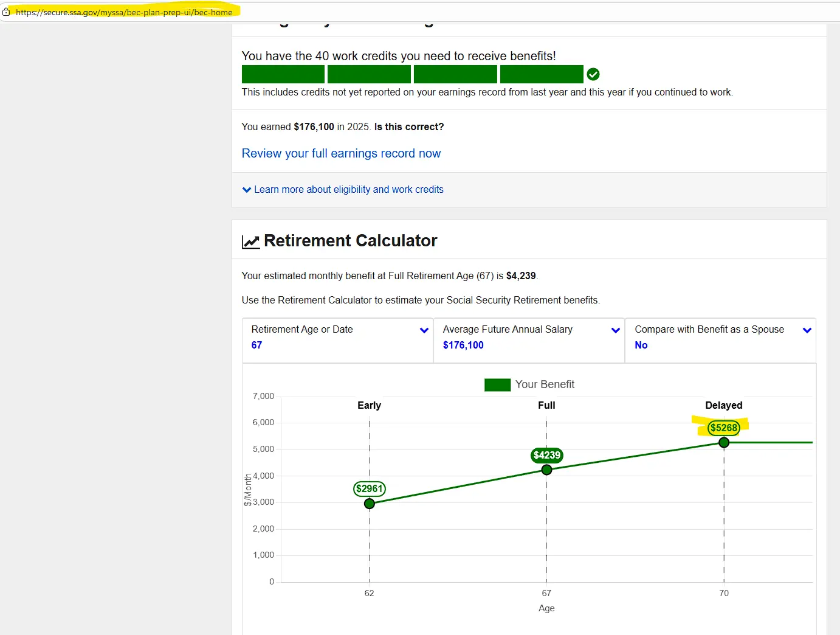840x635 pixels.
Task: Click the green dot at age 70
Action: (724, 443)
